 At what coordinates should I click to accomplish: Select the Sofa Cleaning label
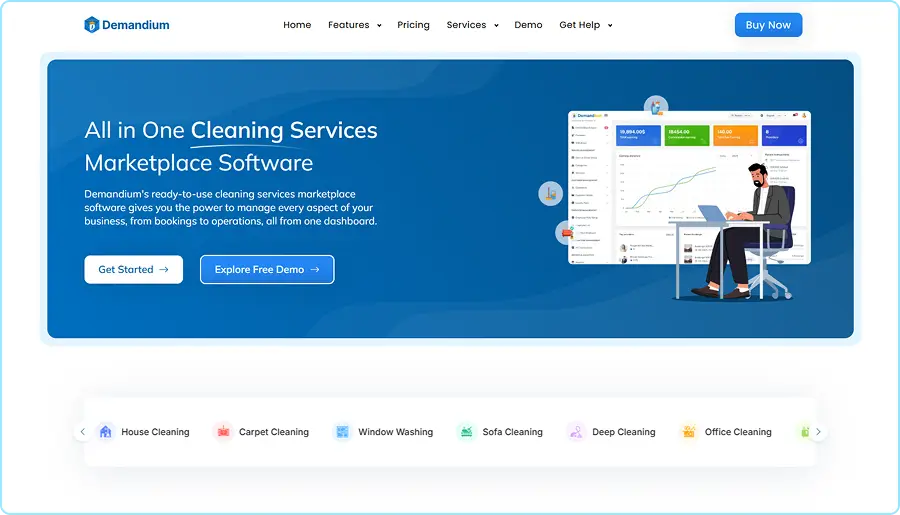point(512,432)
